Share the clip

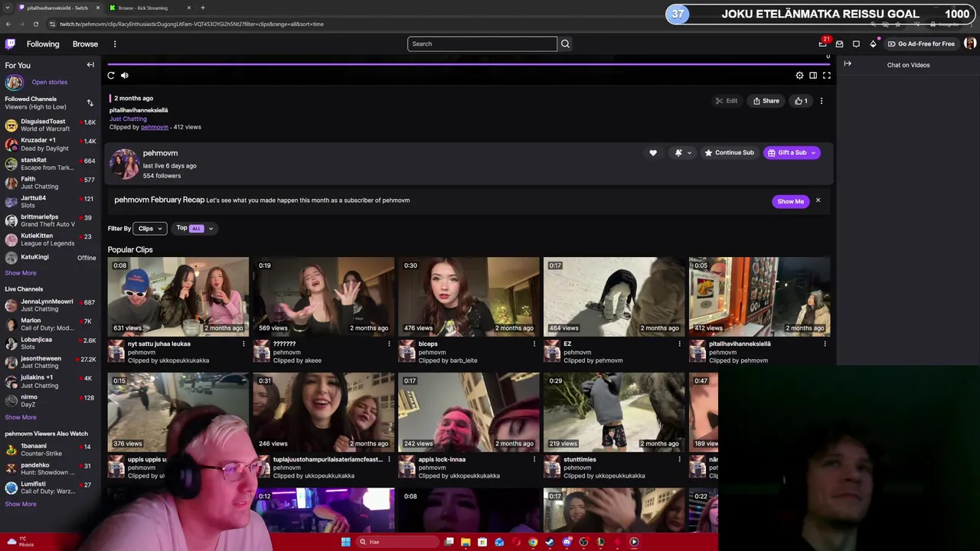pyautogui.click(x=766, y=101)
